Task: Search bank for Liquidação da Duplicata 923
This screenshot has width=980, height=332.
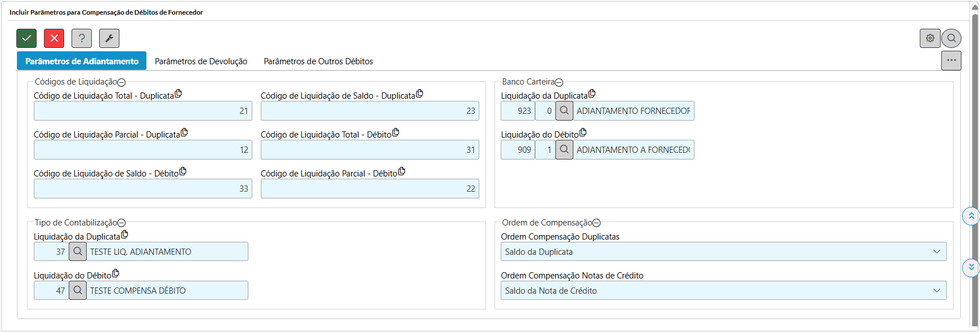Action: click(564, 111)
